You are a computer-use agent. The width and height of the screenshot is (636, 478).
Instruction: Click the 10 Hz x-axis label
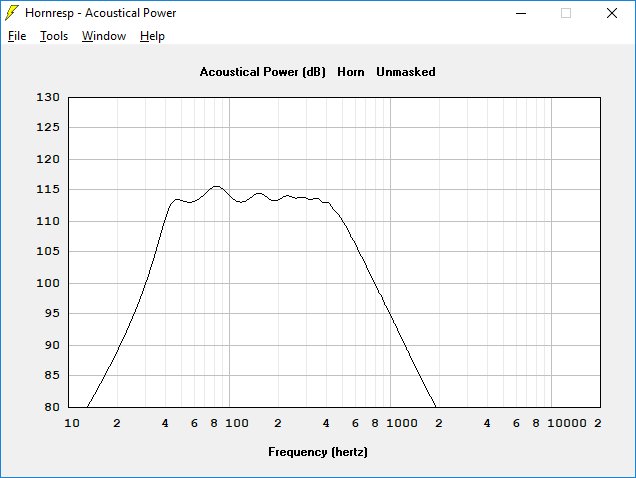72,423
